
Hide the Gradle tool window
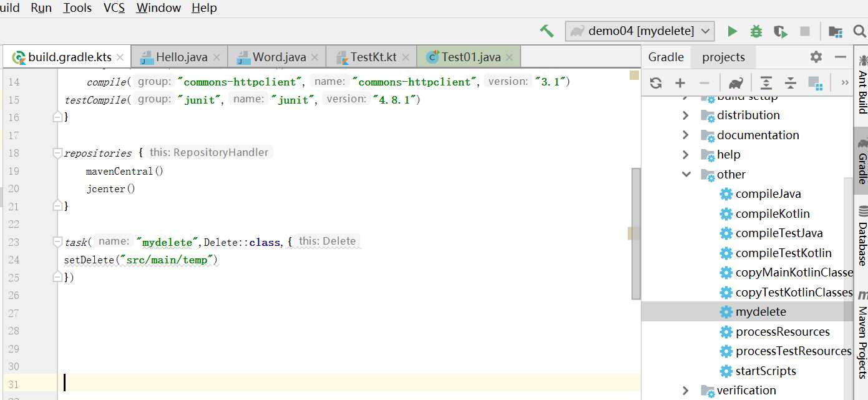click(x=841, y=57)
